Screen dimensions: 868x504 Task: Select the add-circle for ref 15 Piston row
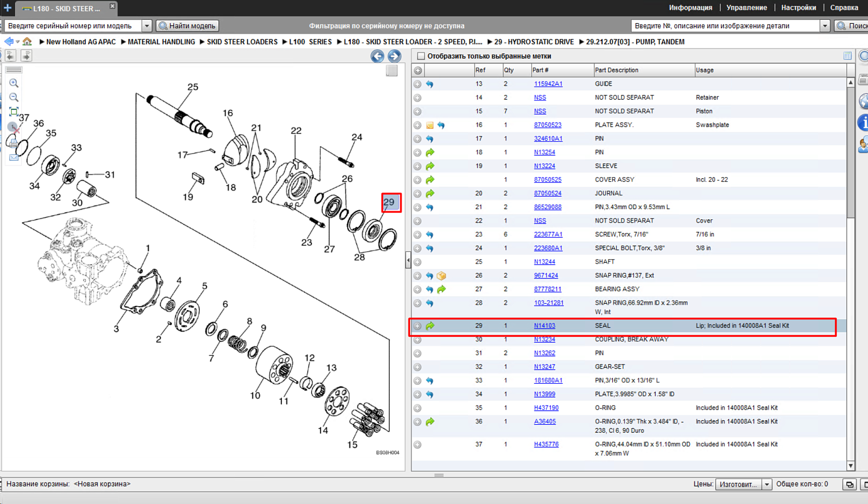[417, 112]
